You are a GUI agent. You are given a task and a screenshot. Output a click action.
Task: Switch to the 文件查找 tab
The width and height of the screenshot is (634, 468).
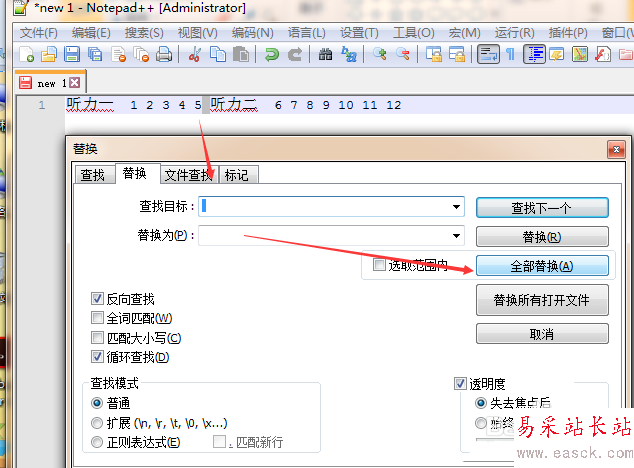pos(188,175)
